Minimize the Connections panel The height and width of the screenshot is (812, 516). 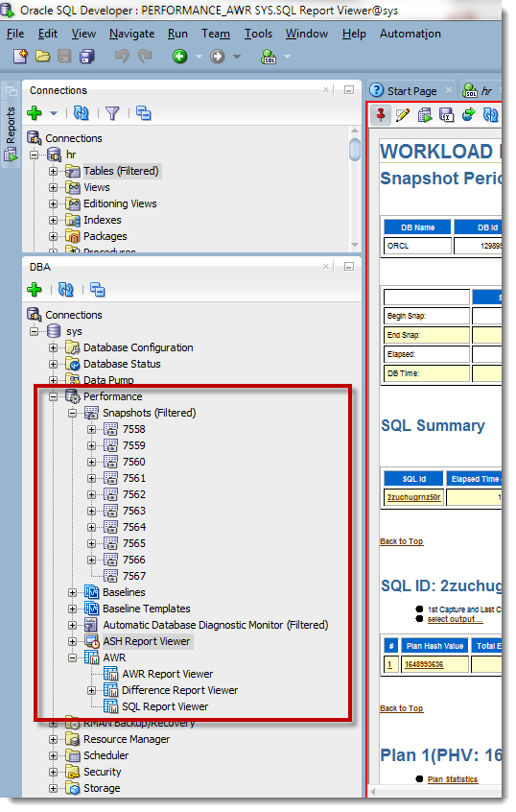[349, 90]
